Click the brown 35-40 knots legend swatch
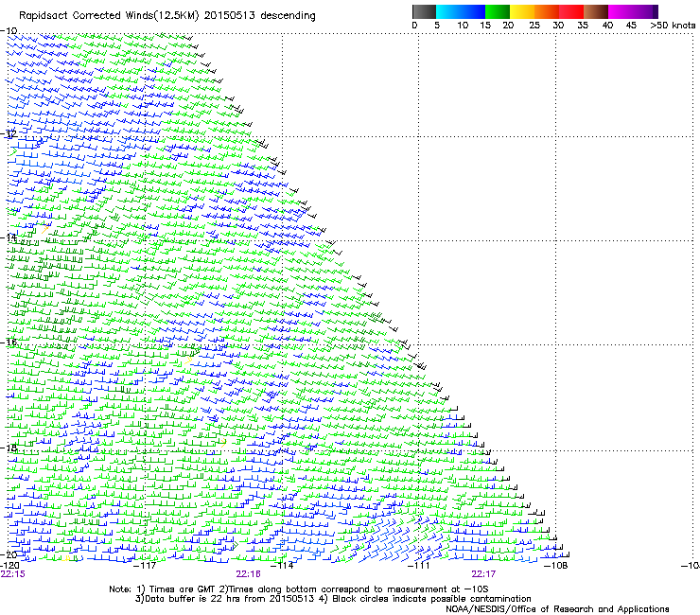This screenshot has height=615, width=700. coord(596,11)
